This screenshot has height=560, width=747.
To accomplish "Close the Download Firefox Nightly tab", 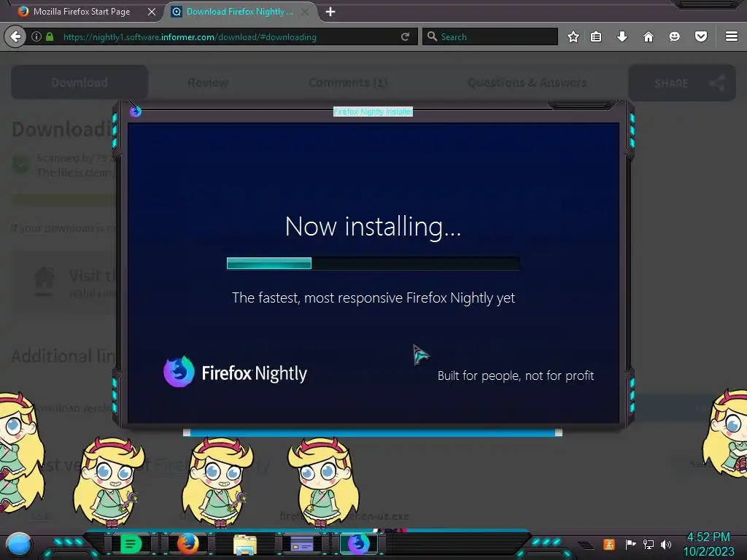I will (x=305, y=12).
